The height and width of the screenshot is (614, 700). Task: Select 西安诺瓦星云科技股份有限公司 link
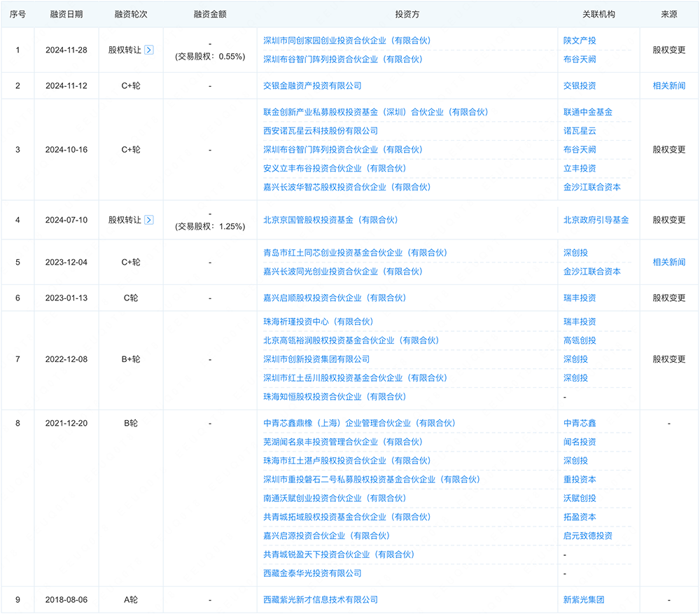click(321, 131)
